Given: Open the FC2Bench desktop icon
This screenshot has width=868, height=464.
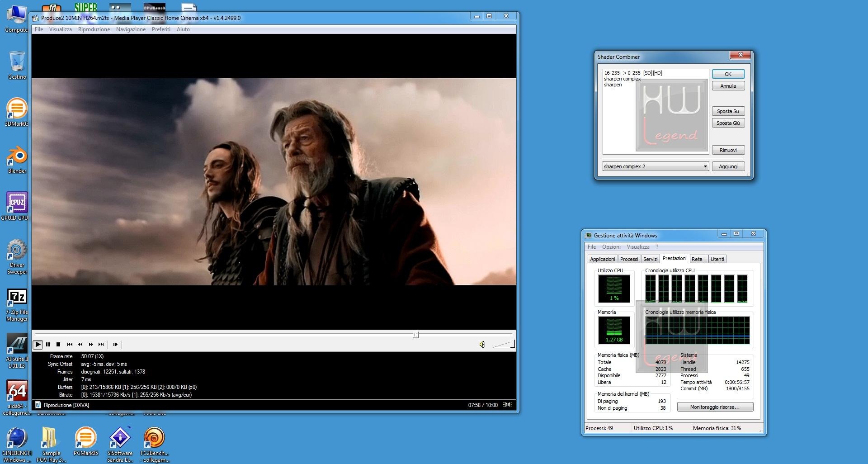Looking at the screenshot, I should point(154,445).
